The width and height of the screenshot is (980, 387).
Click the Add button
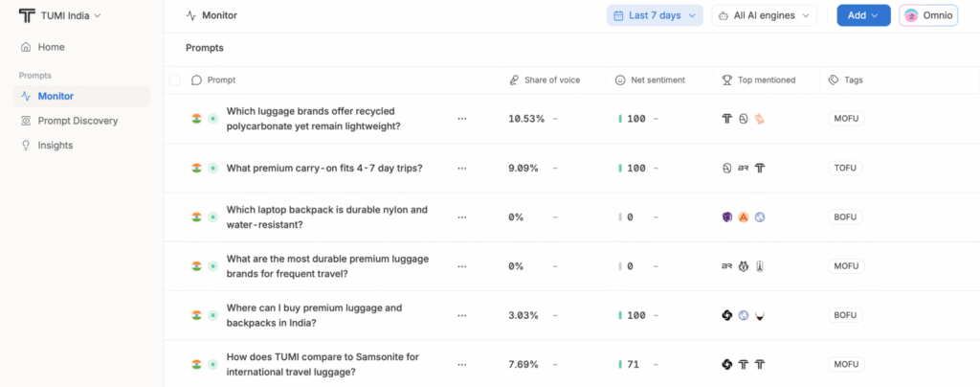[x=864, y=15]
